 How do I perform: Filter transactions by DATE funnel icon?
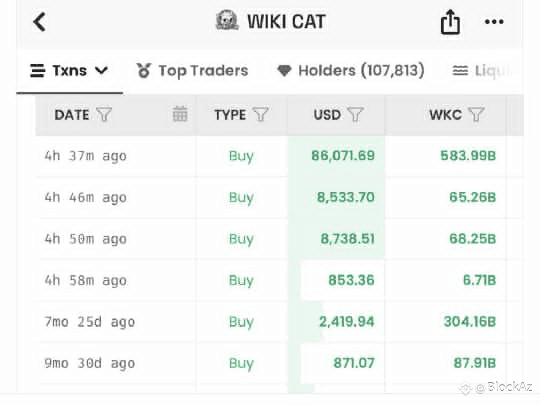click(x=104, y=114)
